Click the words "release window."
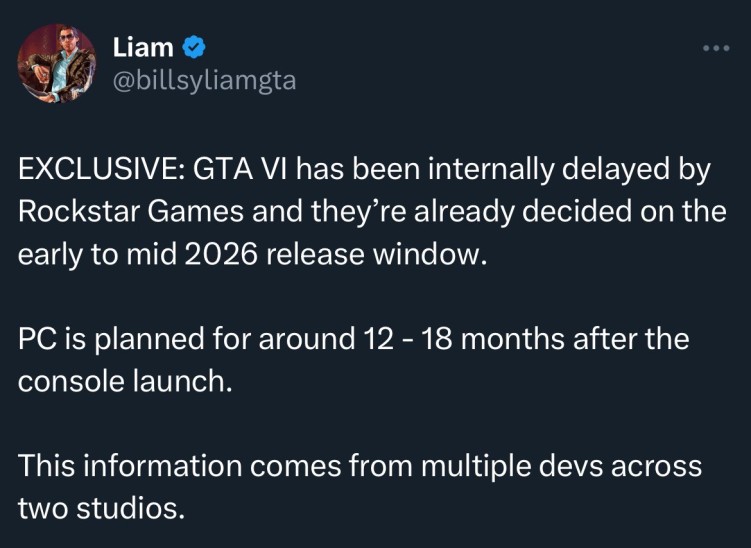Screen dimensions: 751x548 (376, 254)
